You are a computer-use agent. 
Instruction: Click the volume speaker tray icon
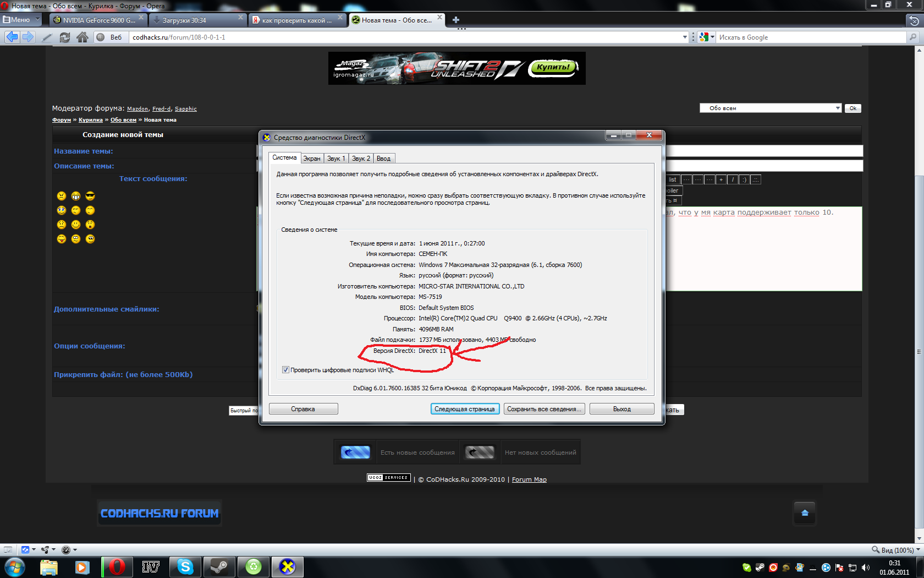pos(866,567)
